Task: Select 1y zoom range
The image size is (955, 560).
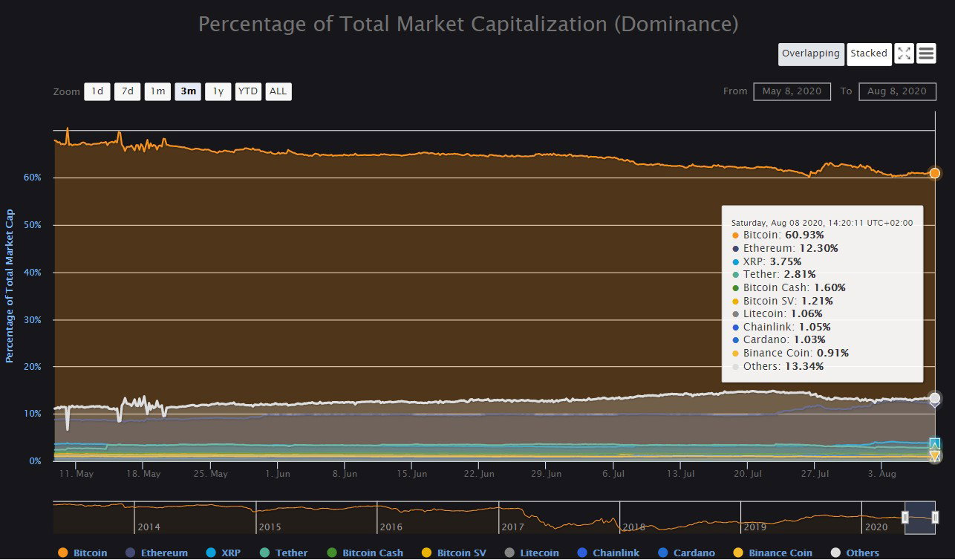Action: 218,91
